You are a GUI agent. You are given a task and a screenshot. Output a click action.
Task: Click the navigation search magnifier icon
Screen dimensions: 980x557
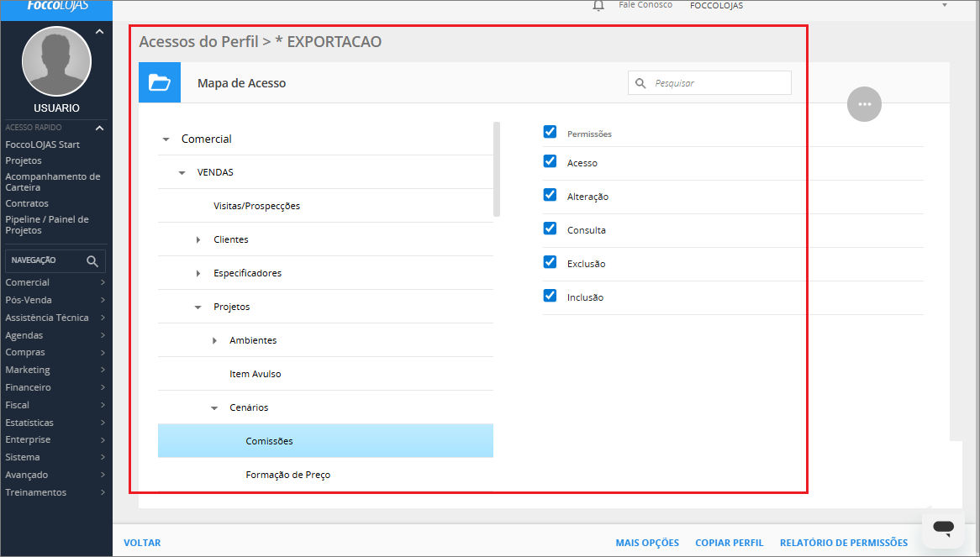tap(92, 261)
